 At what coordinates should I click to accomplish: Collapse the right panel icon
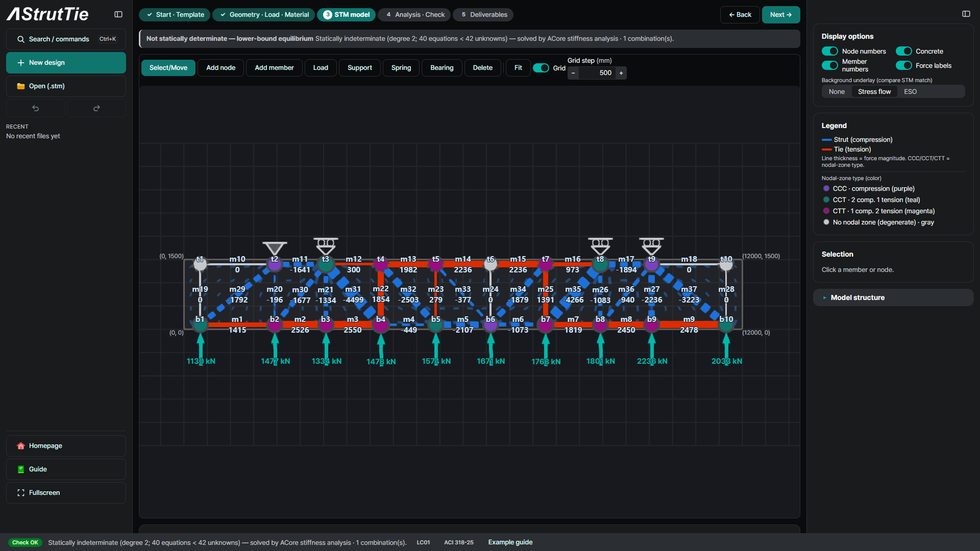pyautogui.click(x=966, y=14)
